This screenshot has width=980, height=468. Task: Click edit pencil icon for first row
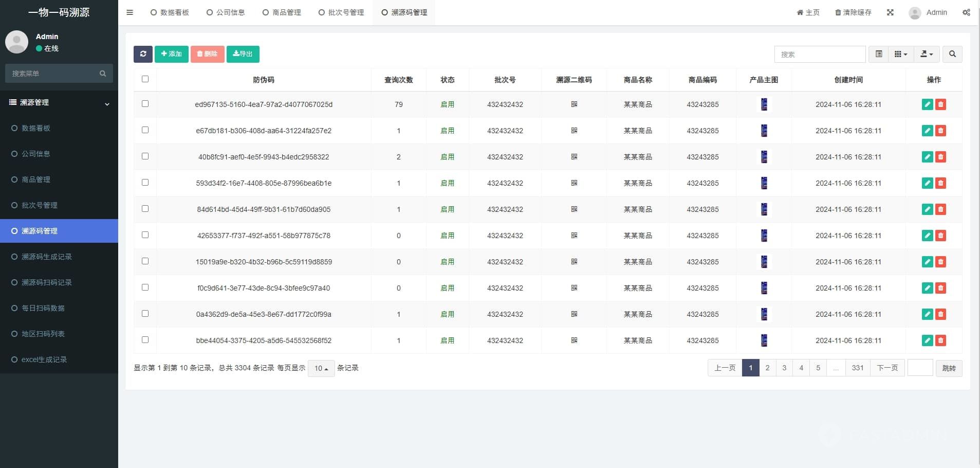click(x=927, y=104)
